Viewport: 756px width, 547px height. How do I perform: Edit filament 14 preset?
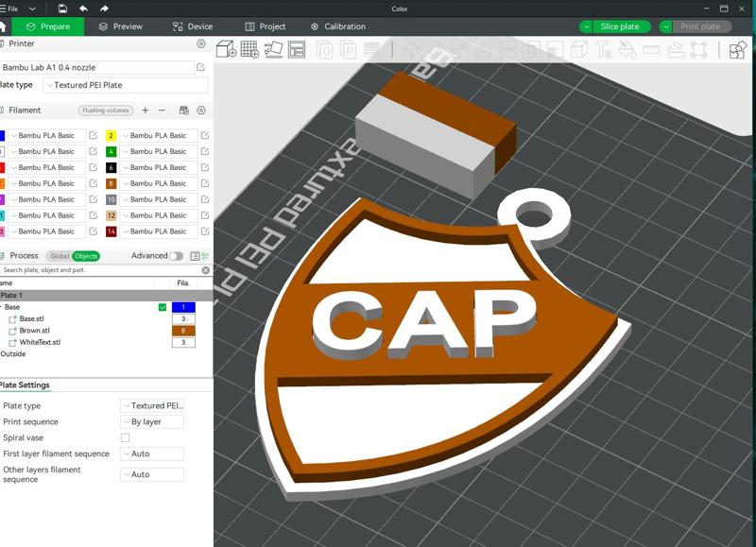pyautogui.click(x=205, y=231)
